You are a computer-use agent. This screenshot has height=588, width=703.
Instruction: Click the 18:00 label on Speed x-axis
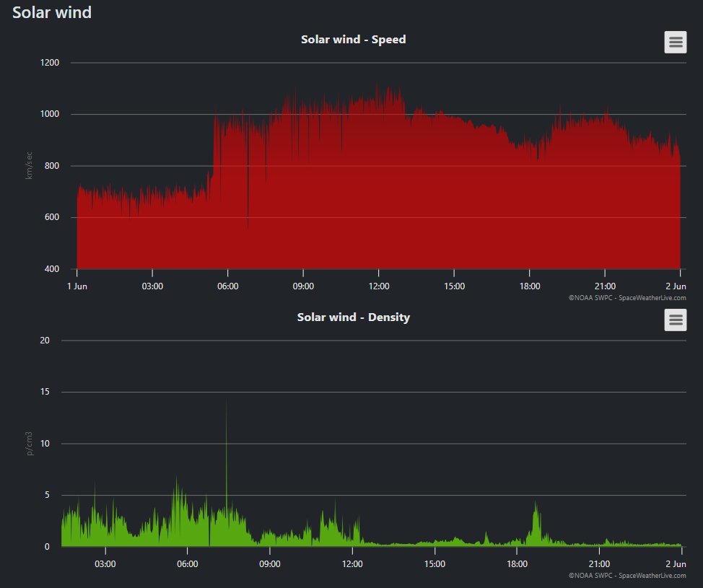coord(530,286)
